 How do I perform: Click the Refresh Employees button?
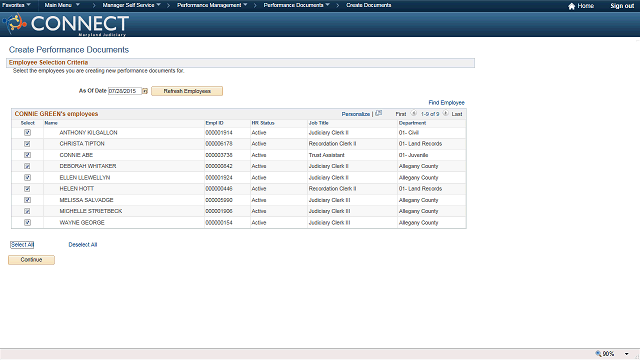pos(187,91)
